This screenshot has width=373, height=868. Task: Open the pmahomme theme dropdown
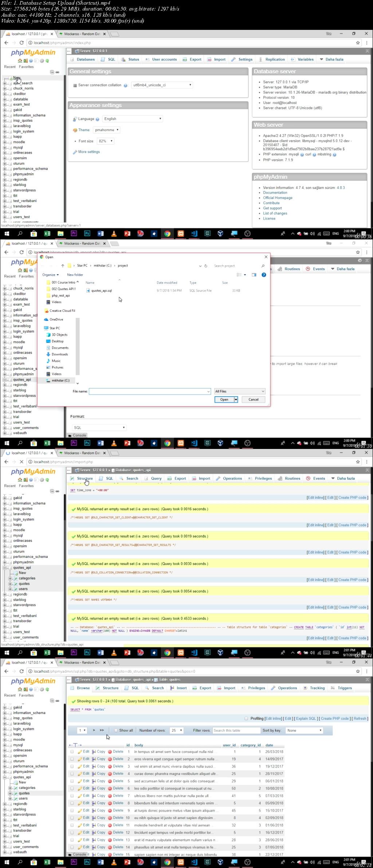pyautogui.click(x=106, y=130)
